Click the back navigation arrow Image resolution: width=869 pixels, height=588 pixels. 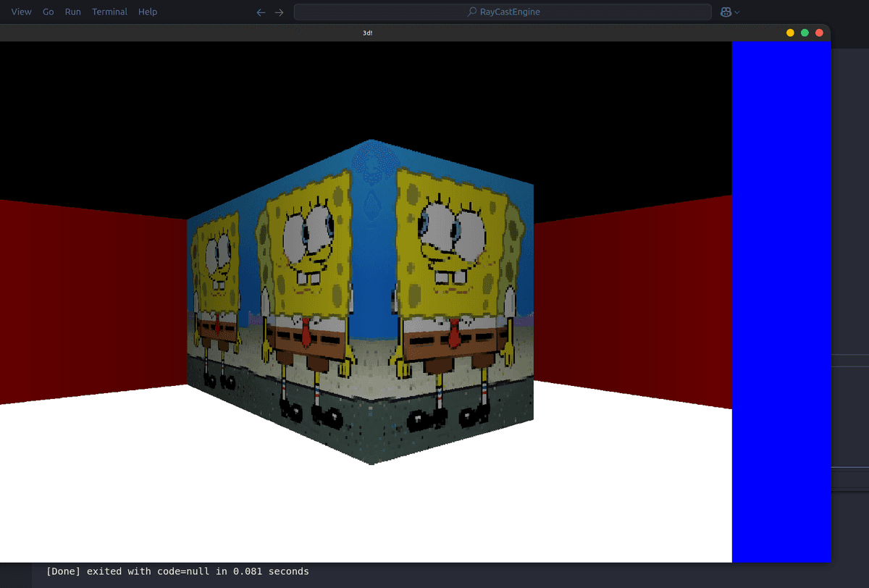click(260, 12)
